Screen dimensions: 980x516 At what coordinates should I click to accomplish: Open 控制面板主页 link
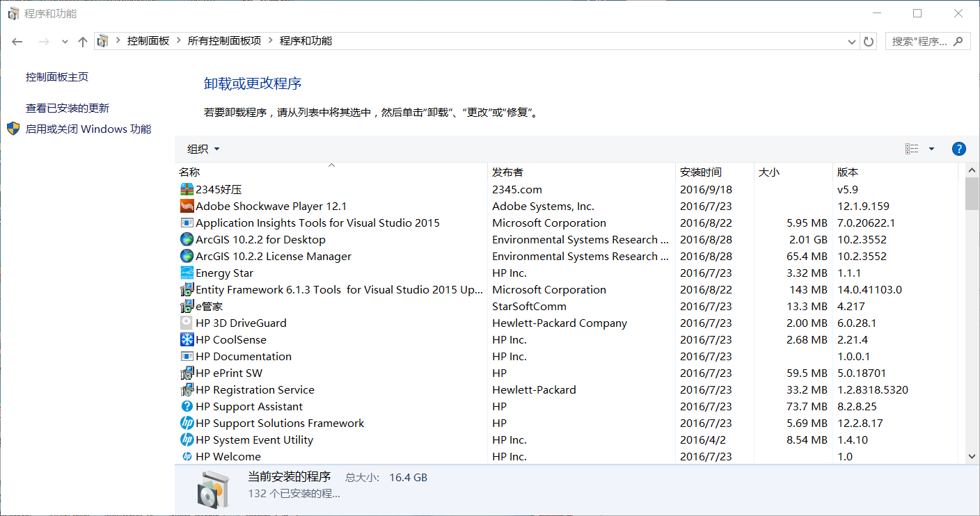pos(57,77)
